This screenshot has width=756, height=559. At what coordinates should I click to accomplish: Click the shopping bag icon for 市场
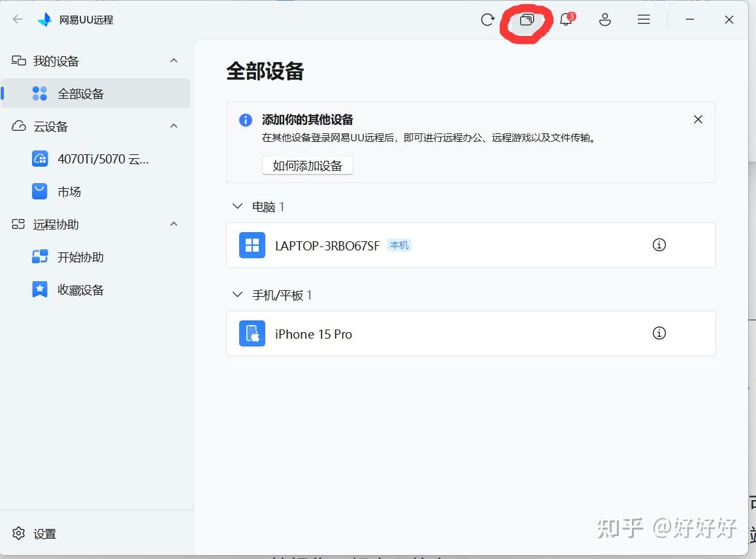(40, 192)
